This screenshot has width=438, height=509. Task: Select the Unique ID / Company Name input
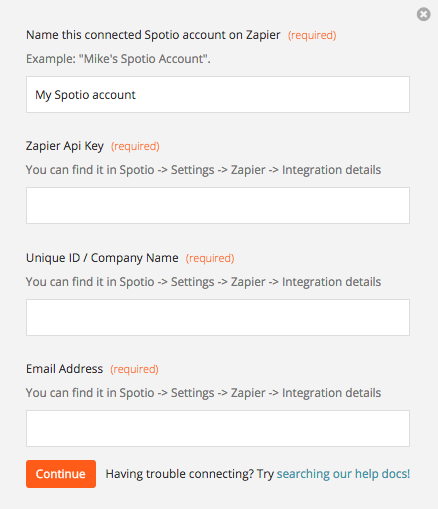pyautogui.click(x=218, y=317)
